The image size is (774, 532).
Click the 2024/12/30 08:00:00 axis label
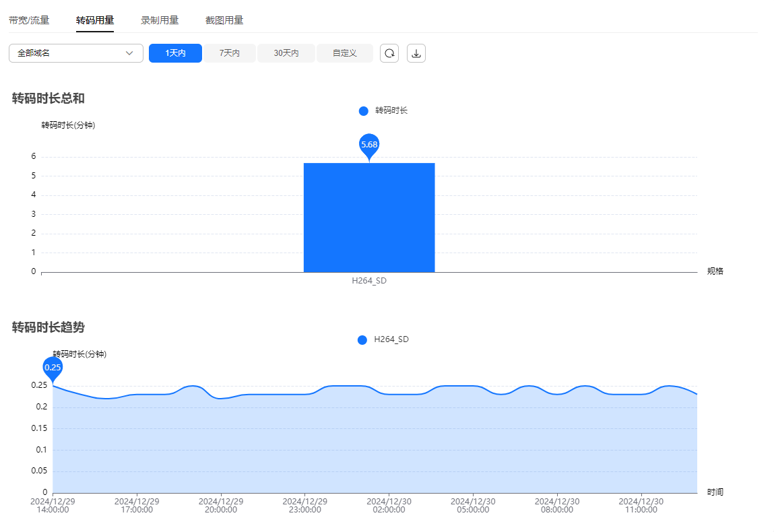point(557,505)
